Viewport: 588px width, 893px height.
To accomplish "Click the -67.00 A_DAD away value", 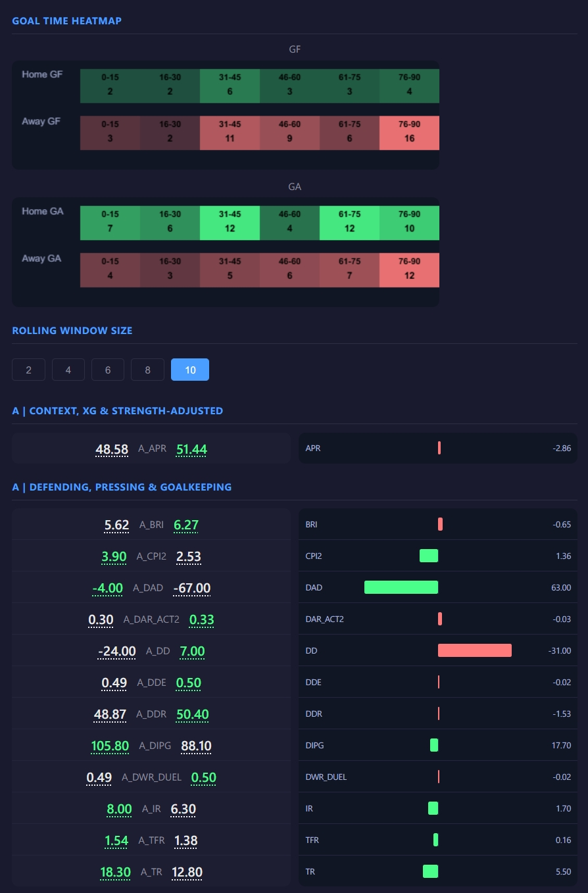I will (191, 588).
